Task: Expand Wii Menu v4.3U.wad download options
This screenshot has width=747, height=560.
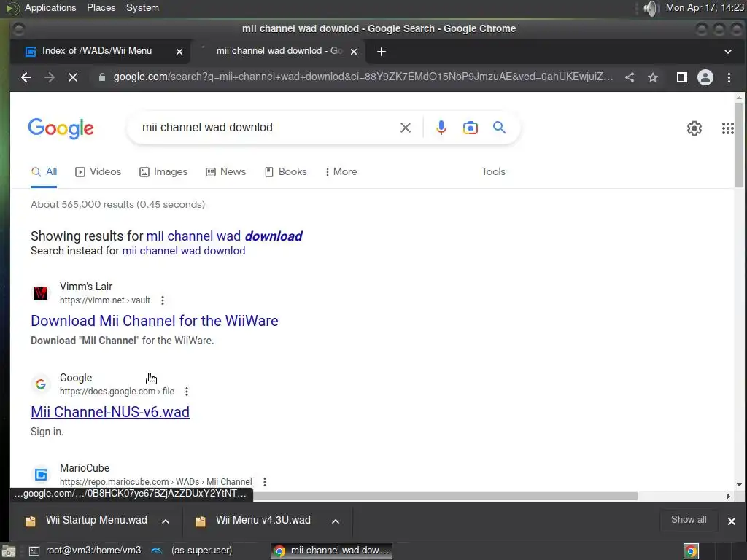Action: pyautogui.click(x=336, y=521)
